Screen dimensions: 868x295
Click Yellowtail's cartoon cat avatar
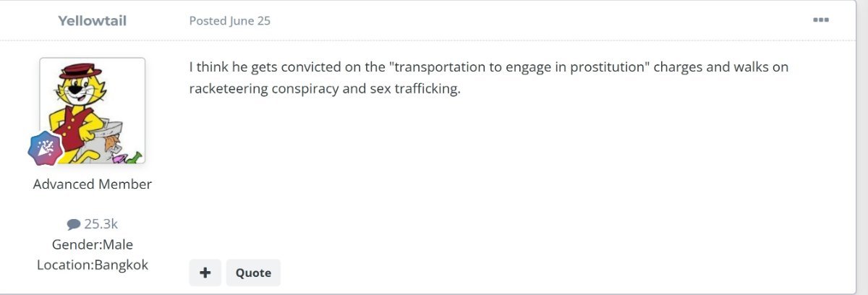93,110
